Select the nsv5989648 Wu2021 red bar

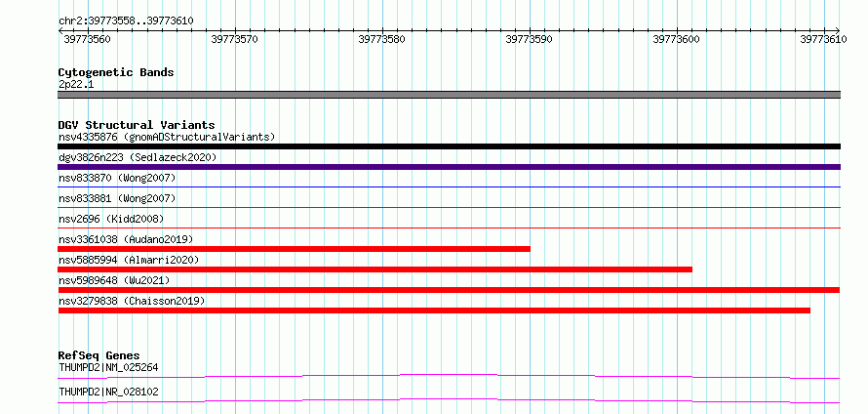click(x=449, y=290)
